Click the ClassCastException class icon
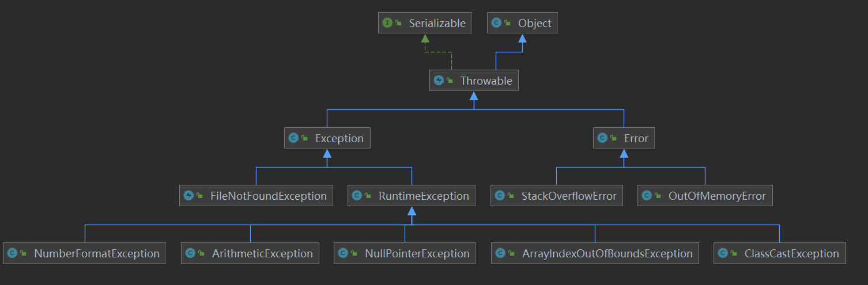Viewport: 868px width, 285px height. tap(722, 253)
